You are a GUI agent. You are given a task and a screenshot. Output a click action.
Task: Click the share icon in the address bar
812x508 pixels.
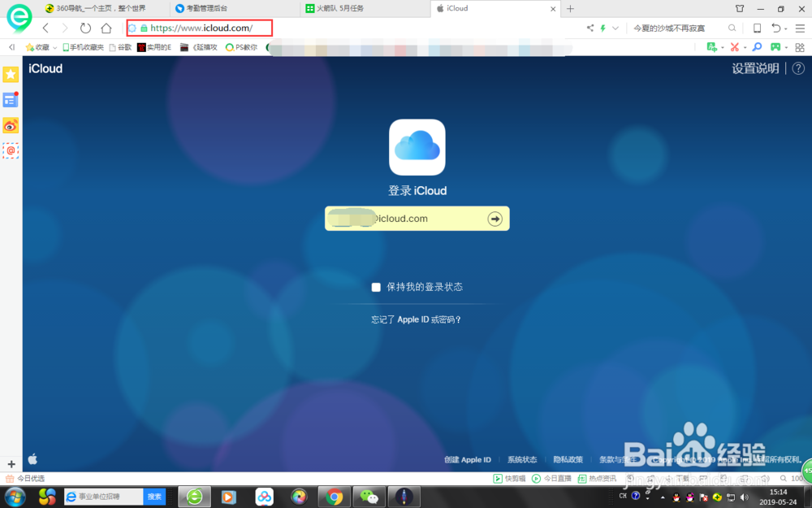point(590,28)
